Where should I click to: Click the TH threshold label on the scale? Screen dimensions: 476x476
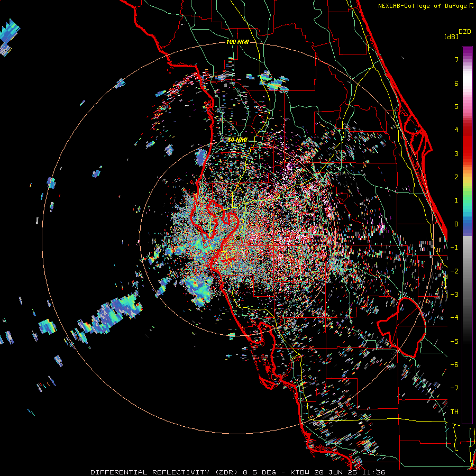click(x=454, y=412)
